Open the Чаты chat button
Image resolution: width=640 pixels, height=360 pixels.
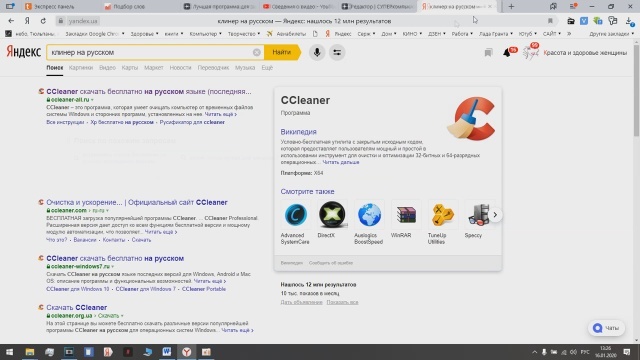pos(606,328)
